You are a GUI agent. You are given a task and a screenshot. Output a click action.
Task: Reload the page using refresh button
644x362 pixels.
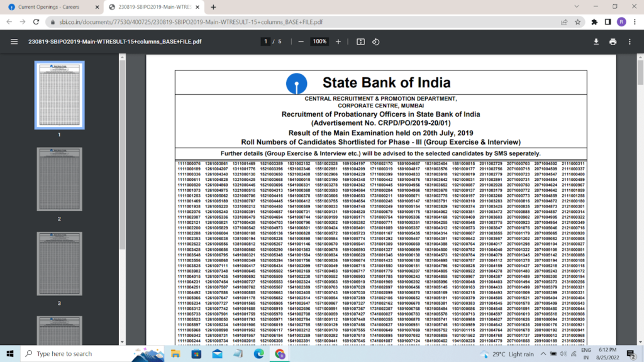click(36, 21)
